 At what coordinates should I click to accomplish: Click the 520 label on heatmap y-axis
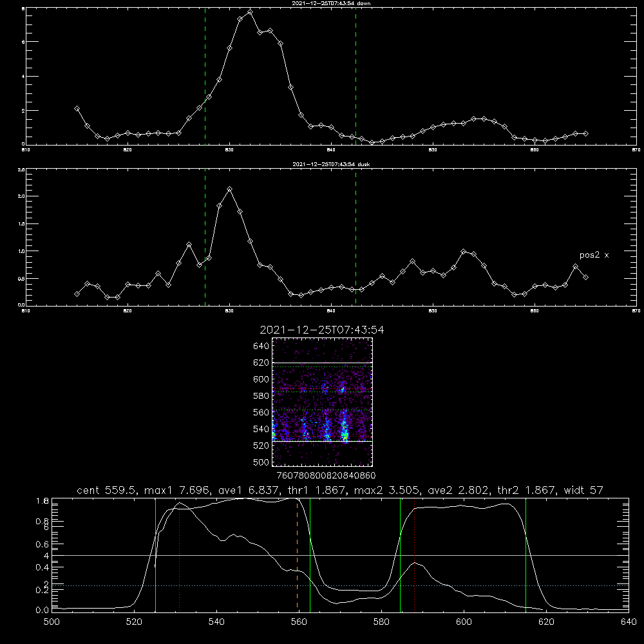click(x=261, y=446)
